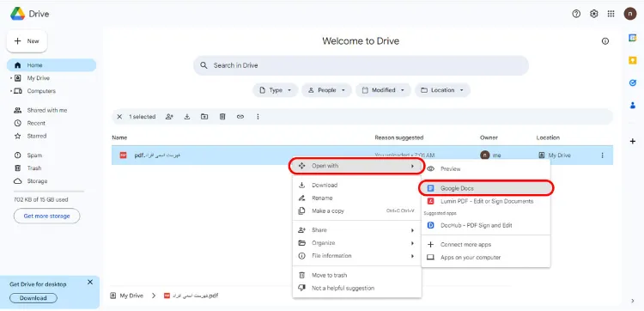Open the Type filter dropdown
Screen dimensions: 644x311
click(x=275, y=90)
